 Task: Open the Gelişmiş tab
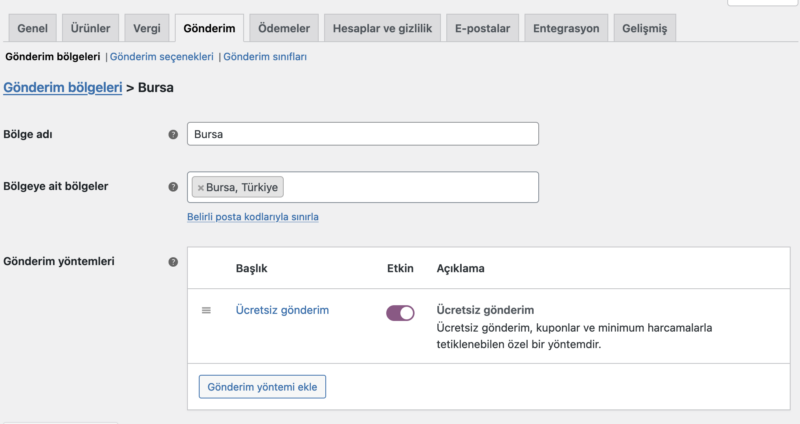coord(643,29)
